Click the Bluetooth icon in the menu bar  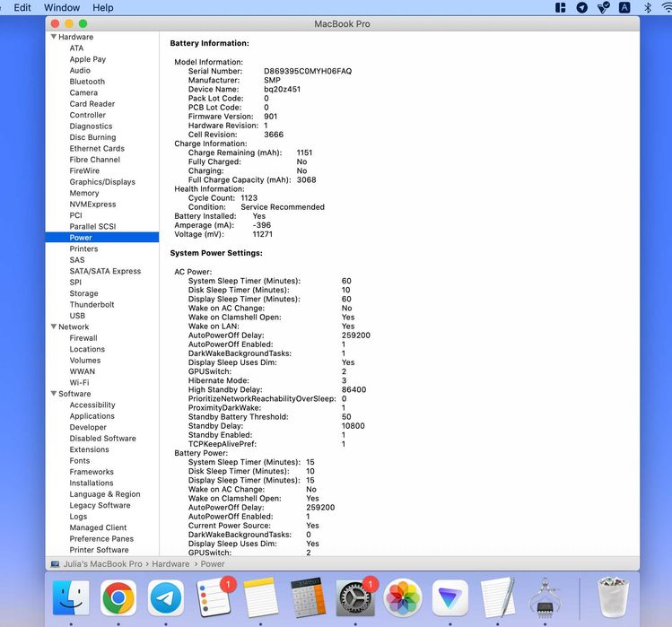coord(648,8)
